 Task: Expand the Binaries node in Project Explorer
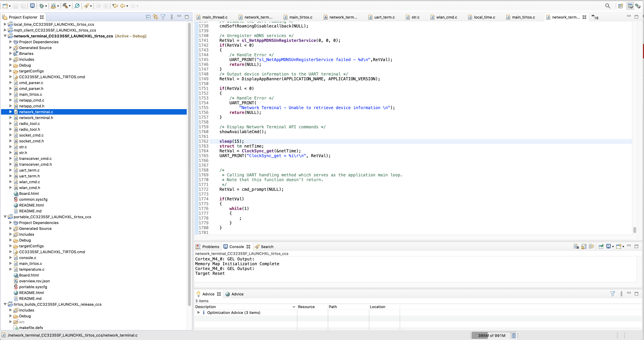tap(10, 53)
